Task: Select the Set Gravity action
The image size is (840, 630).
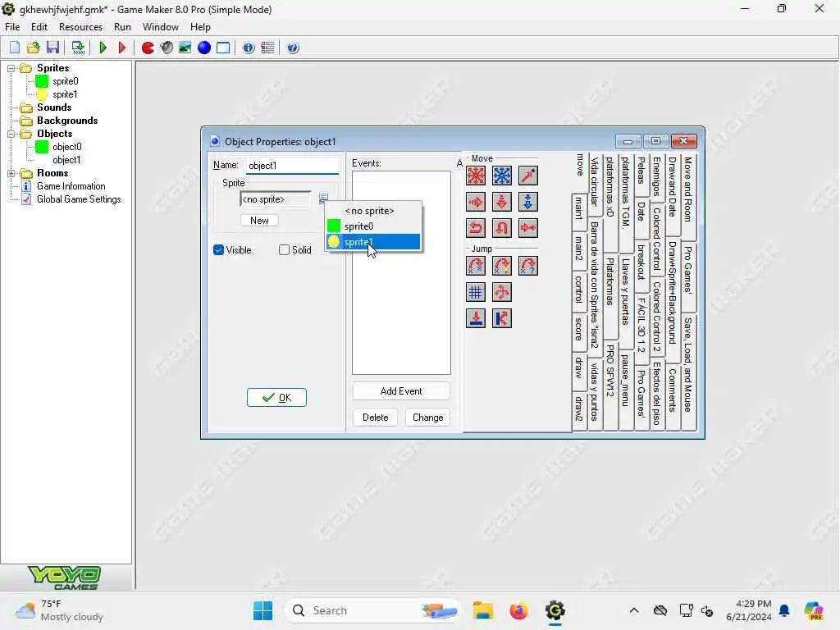Action: [528, 202]
